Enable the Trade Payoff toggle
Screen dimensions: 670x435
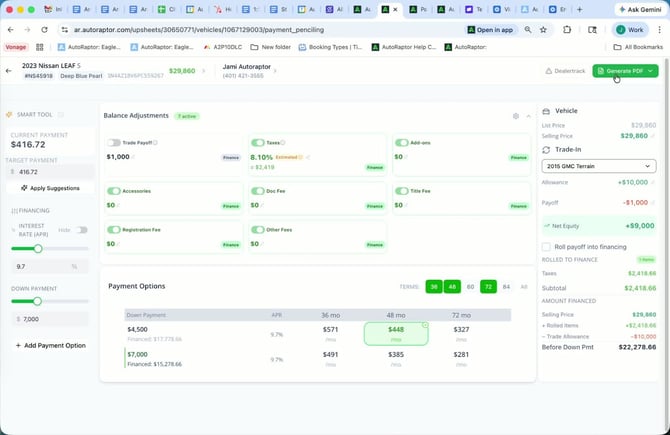click(114, 143)
